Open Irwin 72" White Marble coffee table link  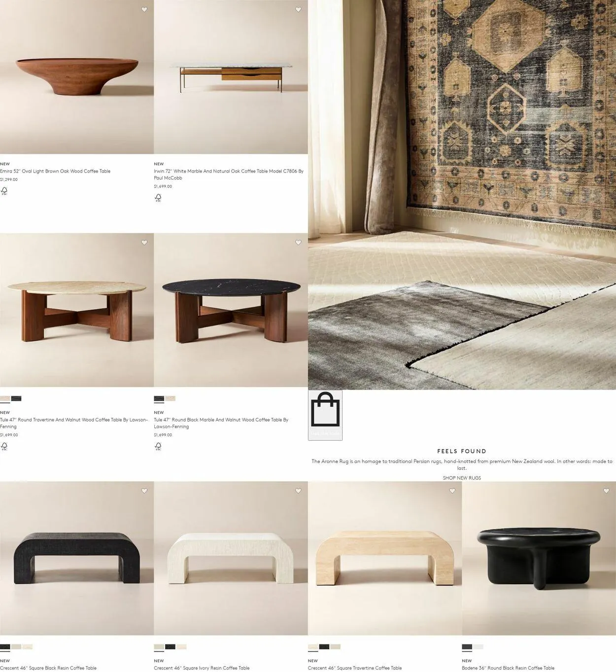(229, 175)
